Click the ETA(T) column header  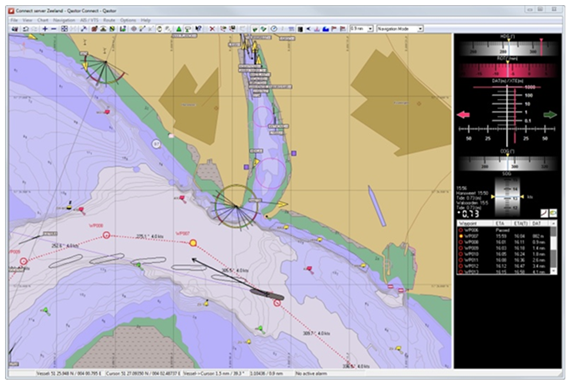coord(520,223)
